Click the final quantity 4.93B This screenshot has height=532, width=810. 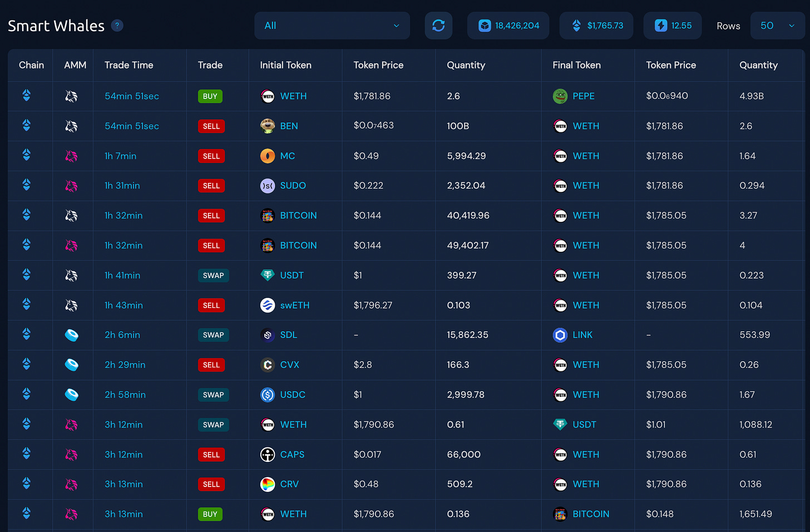click(752, 96)
